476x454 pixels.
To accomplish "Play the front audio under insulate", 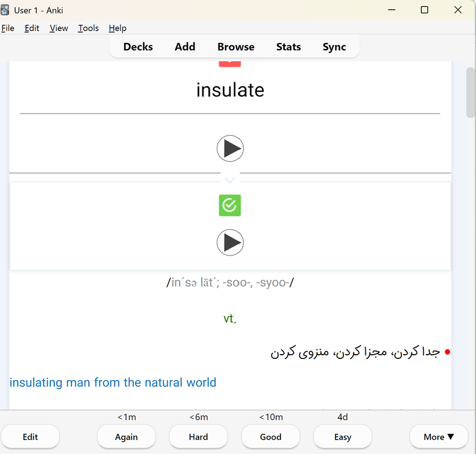I will click(x=230, y=148).
